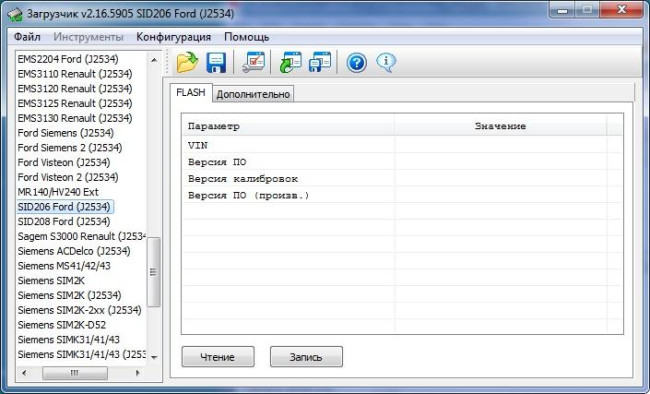
Task: Select the VIN parameter row
Action: pyautogui.click(x=402, y=145)
